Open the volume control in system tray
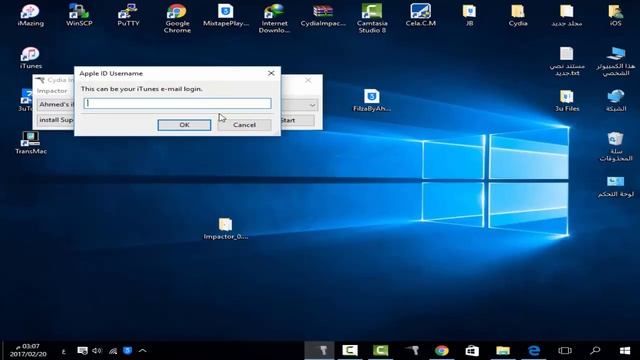The image size is (640, 360). pyautogui.click(x=97, y=351)
